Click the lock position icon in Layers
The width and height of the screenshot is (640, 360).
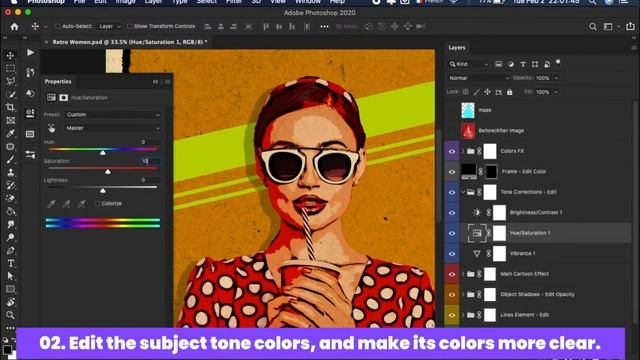coord(487,92)
